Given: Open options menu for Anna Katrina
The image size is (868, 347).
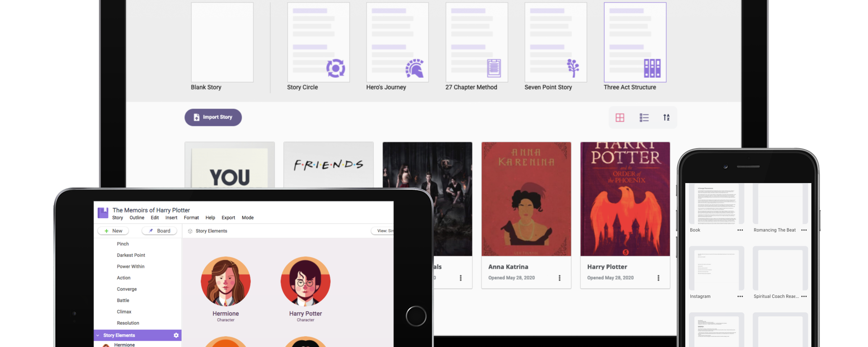Looking at the screenshot, I should click(560, 278).
